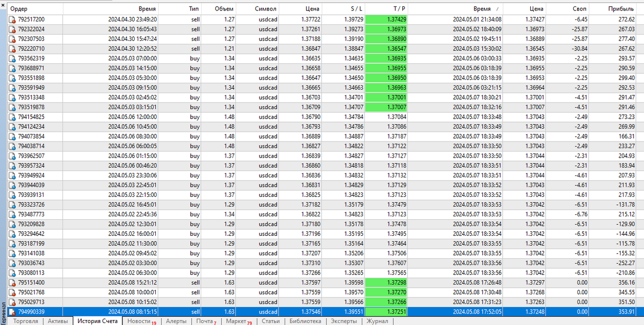This screenshot has width=644, height=325.
Task: Click the open time 2024.05.06 12:00:00
Action: click(x=132, y=117)
